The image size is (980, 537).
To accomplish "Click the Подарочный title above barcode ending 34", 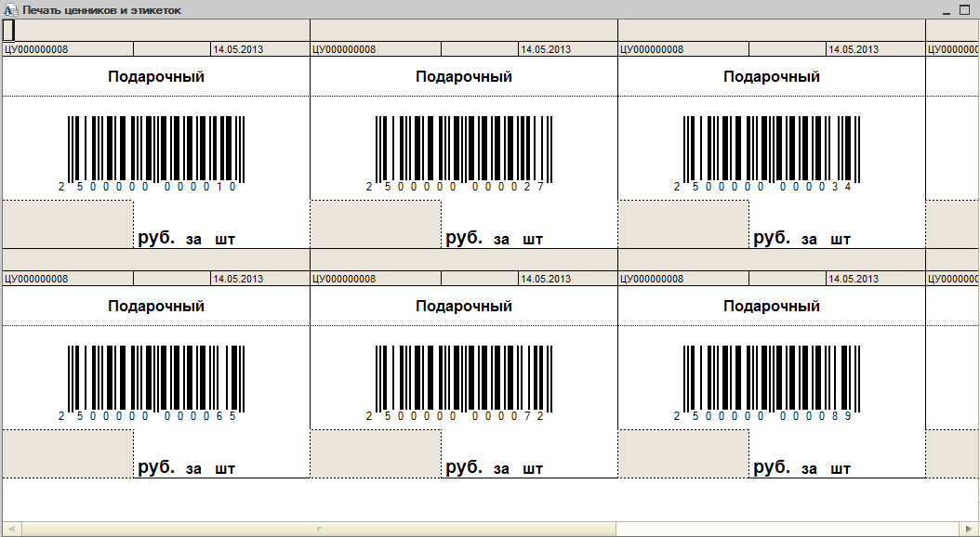I will (x=771, y=77).
